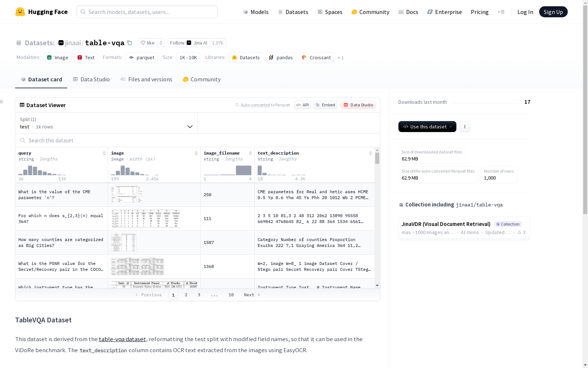
Task: Open the Use this dataset dropdown
Action: pos(427,127)
